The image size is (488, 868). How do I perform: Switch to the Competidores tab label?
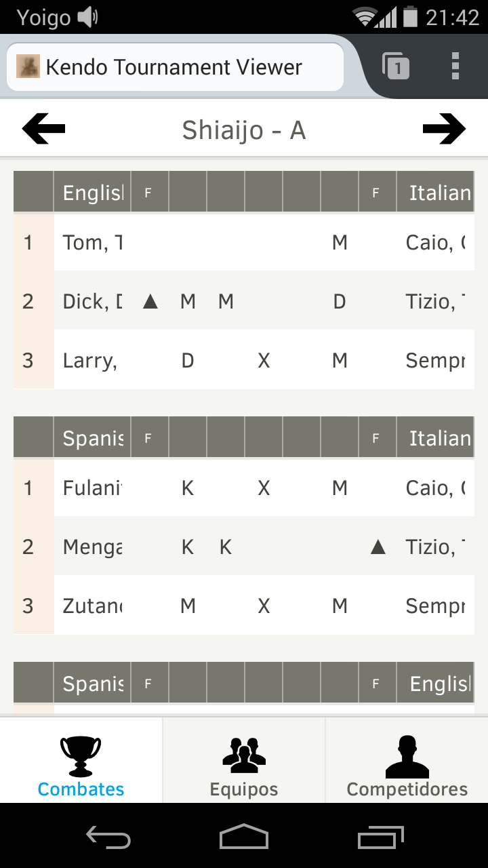click(407, 789)
